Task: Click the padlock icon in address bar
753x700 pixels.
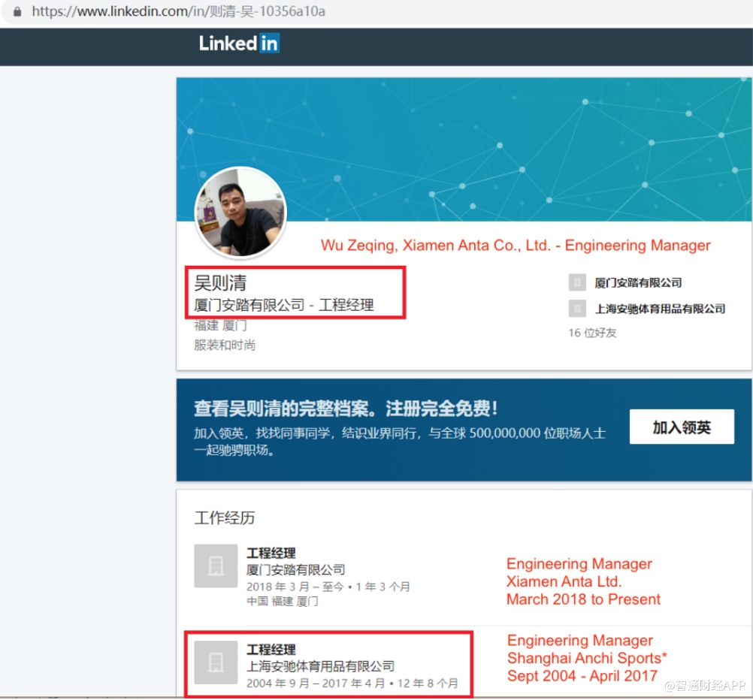Action: (17, 11)
